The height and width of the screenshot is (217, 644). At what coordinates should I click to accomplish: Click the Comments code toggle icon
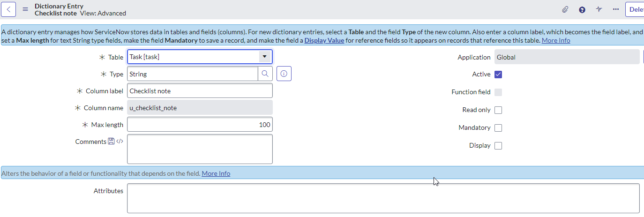(120, 142)
